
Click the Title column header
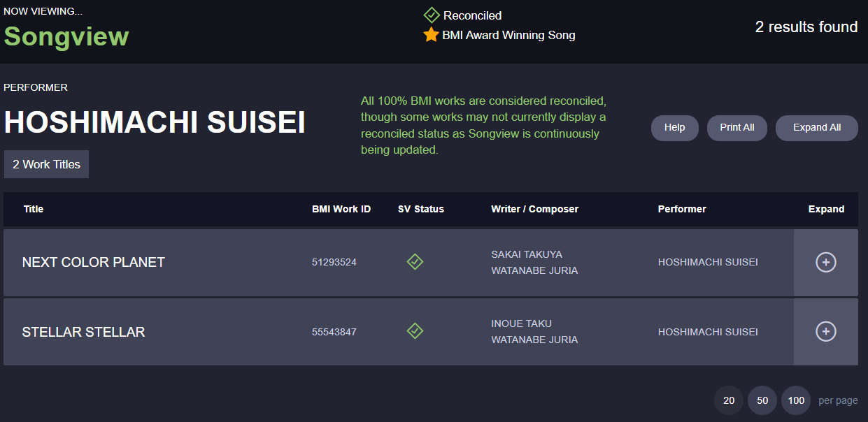point(34,209)
